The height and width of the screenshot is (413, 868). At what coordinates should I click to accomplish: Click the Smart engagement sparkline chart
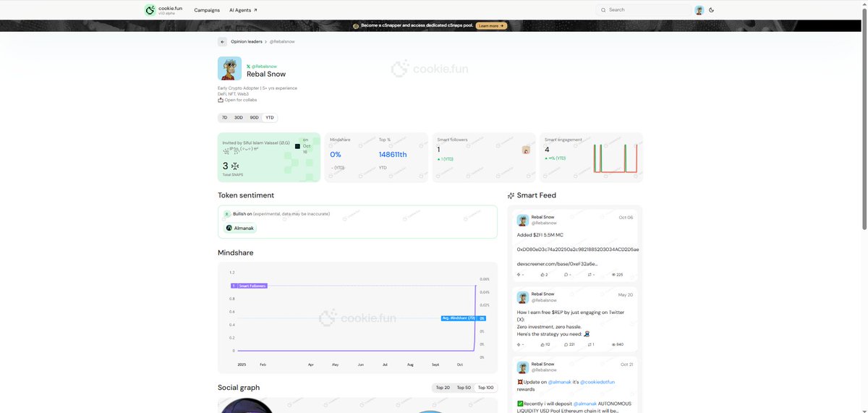pyautogui.click(x=615, y=158)
